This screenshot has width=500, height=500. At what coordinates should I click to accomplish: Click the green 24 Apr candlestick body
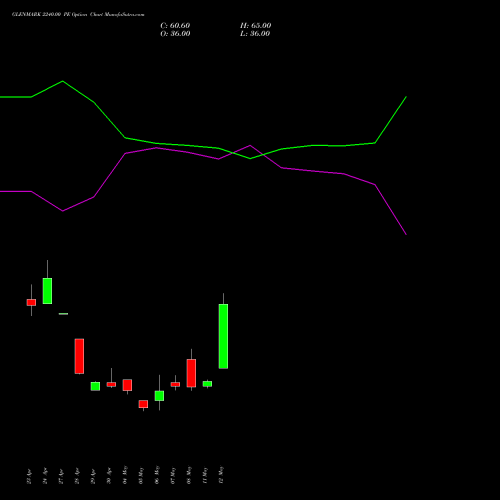[x=47, y=291]
